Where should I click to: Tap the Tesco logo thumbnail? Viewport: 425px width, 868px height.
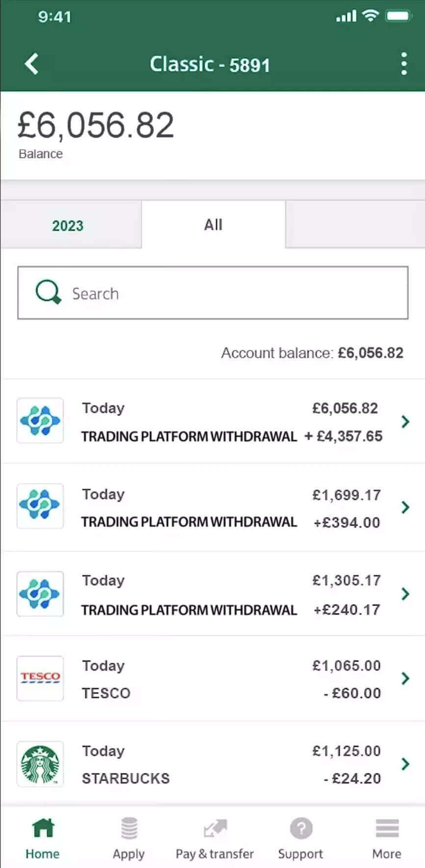click(40, 678)
